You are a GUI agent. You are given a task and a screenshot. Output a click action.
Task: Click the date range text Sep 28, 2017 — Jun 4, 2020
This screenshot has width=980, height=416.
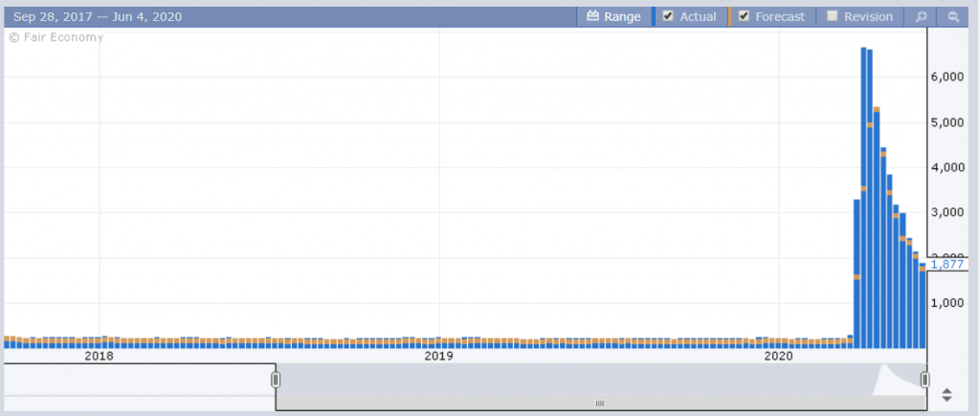(99, 17)
